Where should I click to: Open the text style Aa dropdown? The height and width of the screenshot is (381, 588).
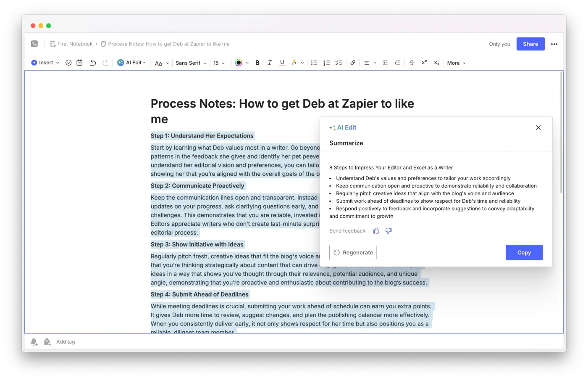coord(162,63)
